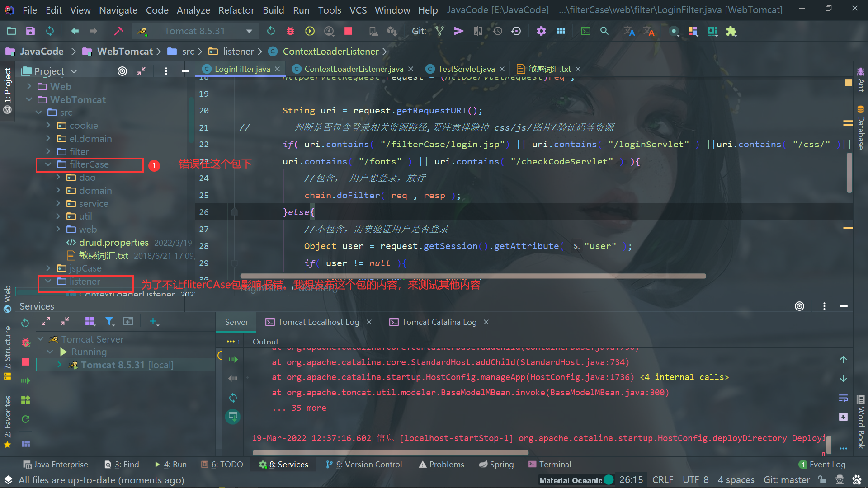Click the editor horizontal scrollbar
This screenshot has height=488, width=868.
point(472,276)
